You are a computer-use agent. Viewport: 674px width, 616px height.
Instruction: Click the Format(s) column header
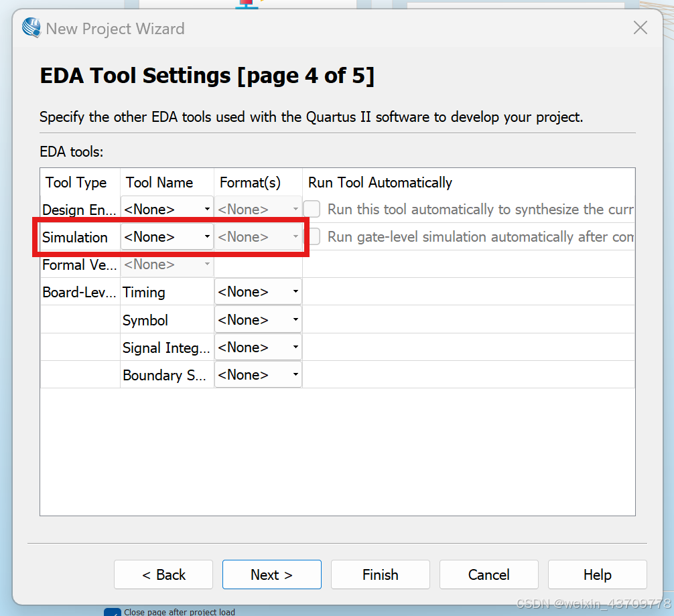(x=259, y=182)
